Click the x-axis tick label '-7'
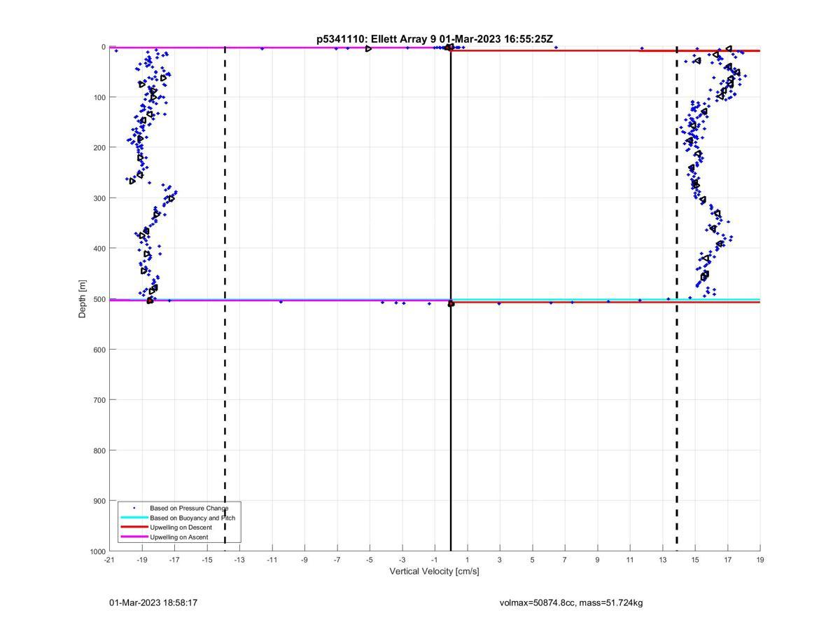 [337, 560]
